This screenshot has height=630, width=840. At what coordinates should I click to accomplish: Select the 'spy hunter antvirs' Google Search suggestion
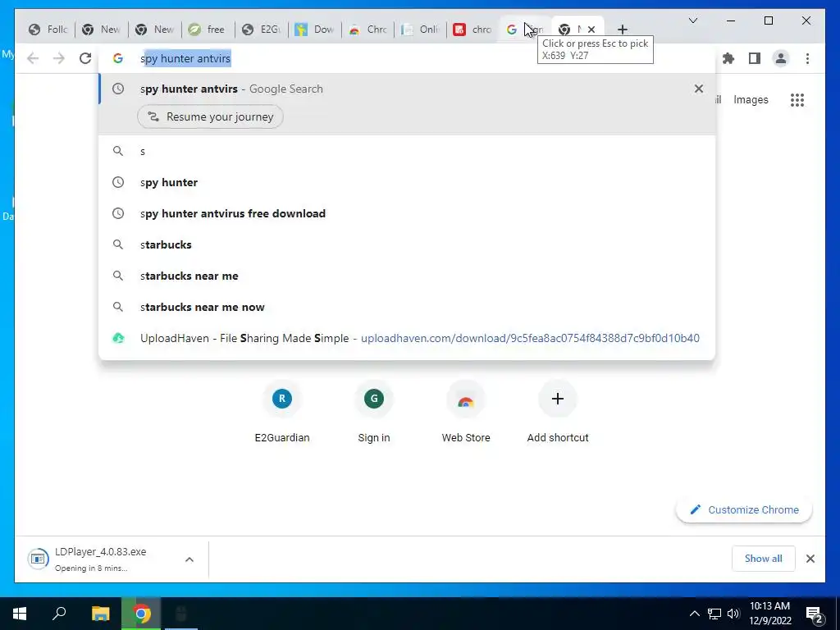(407, 89)
